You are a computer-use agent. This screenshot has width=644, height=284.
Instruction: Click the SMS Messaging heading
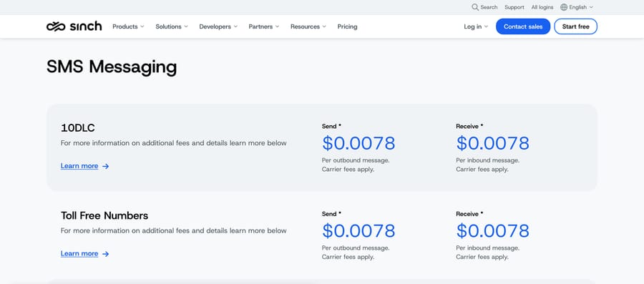(112, 67)
